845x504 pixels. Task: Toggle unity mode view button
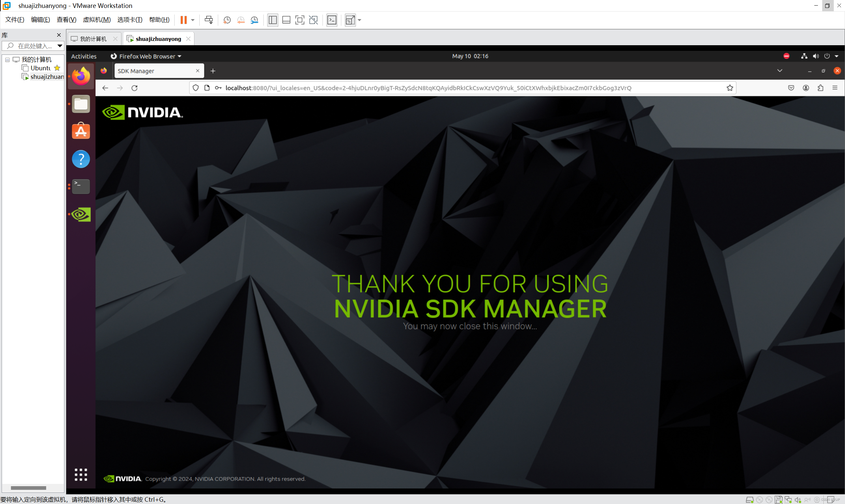[x=313, y=20]
